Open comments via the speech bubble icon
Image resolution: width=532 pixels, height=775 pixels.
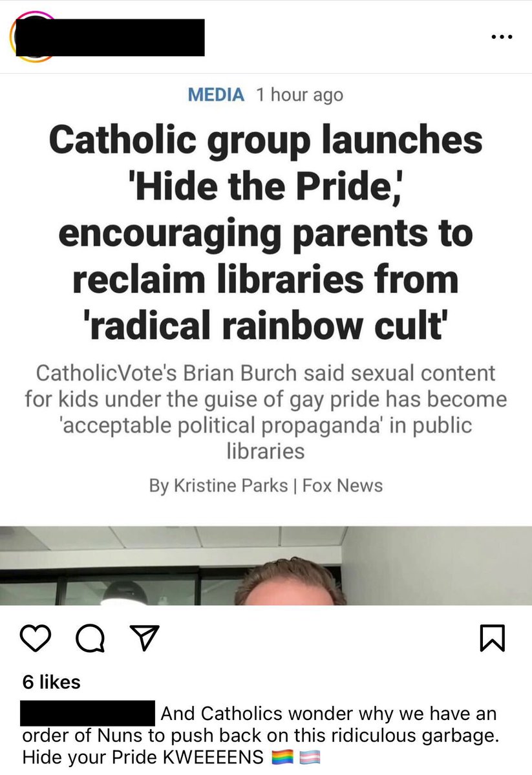coord(90,638)
